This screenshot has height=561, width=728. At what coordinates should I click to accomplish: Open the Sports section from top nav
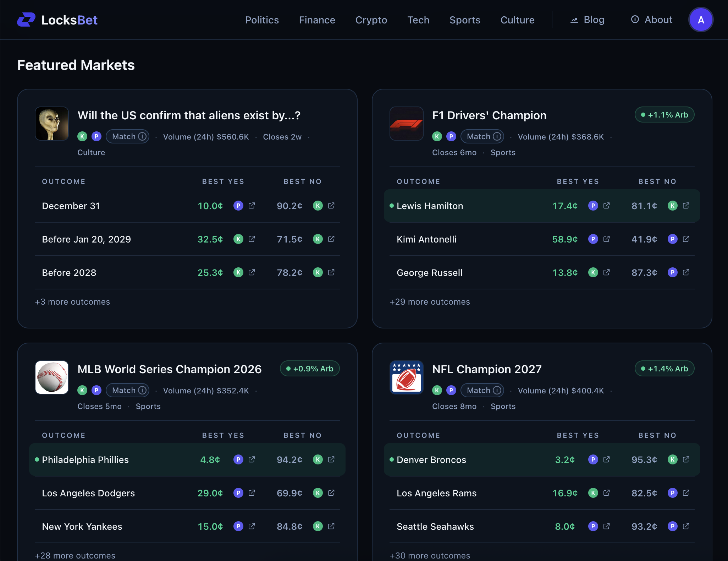tap(465, 20)
